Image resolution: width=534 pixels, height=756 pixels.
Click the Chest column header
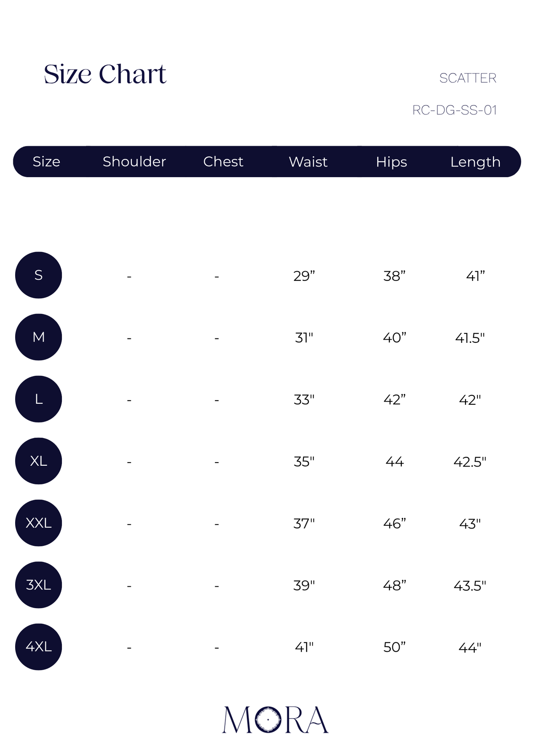pos(223,162)
